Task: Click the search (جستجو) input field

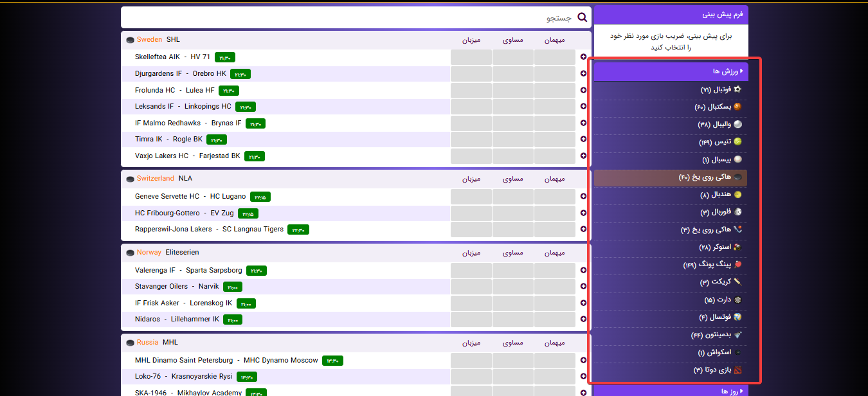Action: pyautogui.click(x=347, y=18)
